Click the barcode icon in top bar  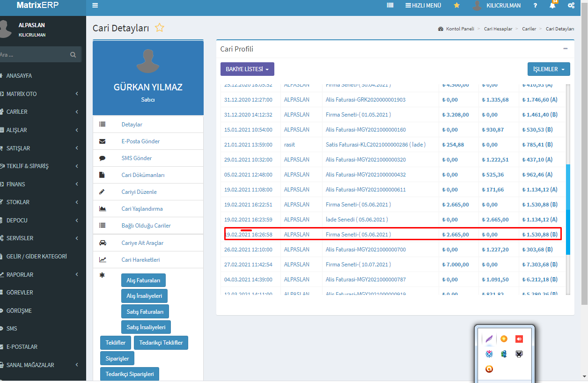click(x=390, y=6)
